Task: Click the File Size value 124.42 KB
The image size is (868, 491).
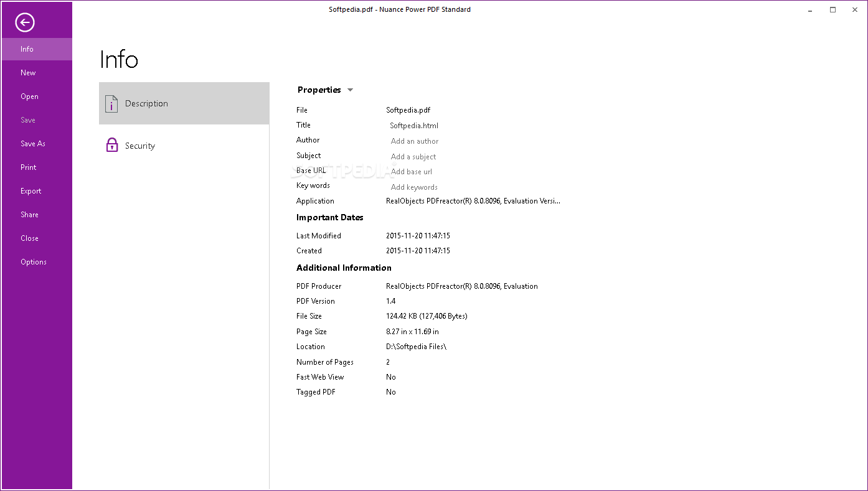Action: (427, 316)
